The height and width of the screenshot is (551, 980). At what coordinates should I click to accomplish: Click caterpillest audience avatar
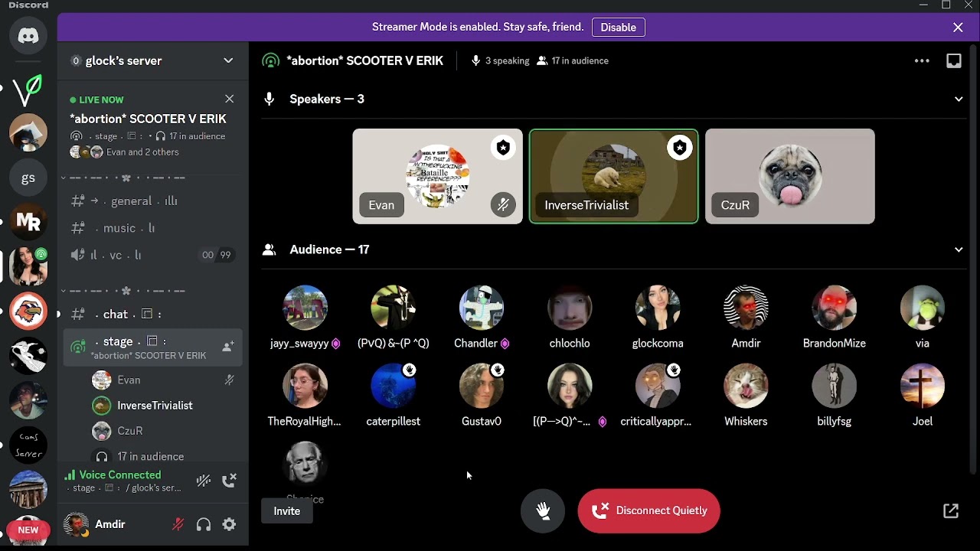pos(394,386)
